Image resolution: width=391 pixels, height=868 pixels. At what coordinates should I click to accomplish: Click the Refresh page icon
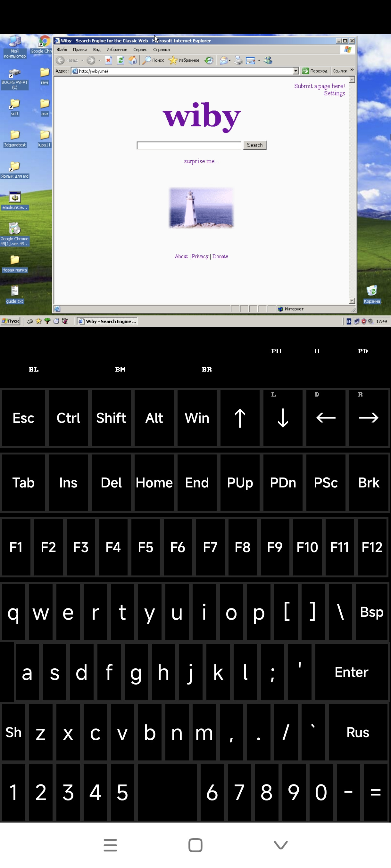pyautogui.click(x=121, y=60)
